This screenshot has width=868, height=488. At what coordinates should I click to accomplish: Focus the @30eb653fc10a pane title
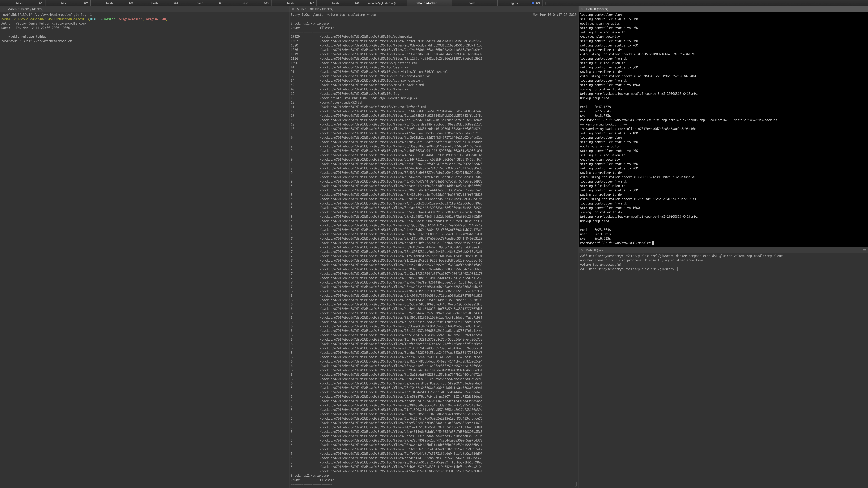[x=315, y=9]
